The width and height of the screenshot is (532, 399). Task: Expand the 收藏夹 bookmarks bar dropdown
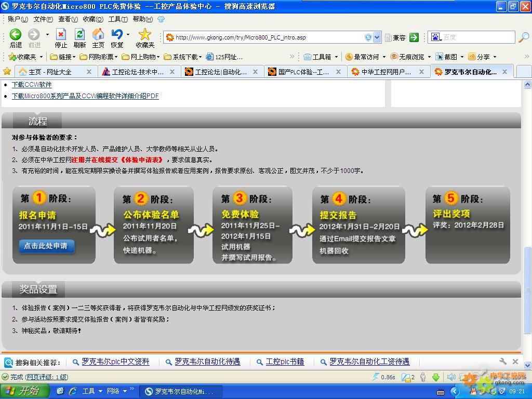[41, 57]
